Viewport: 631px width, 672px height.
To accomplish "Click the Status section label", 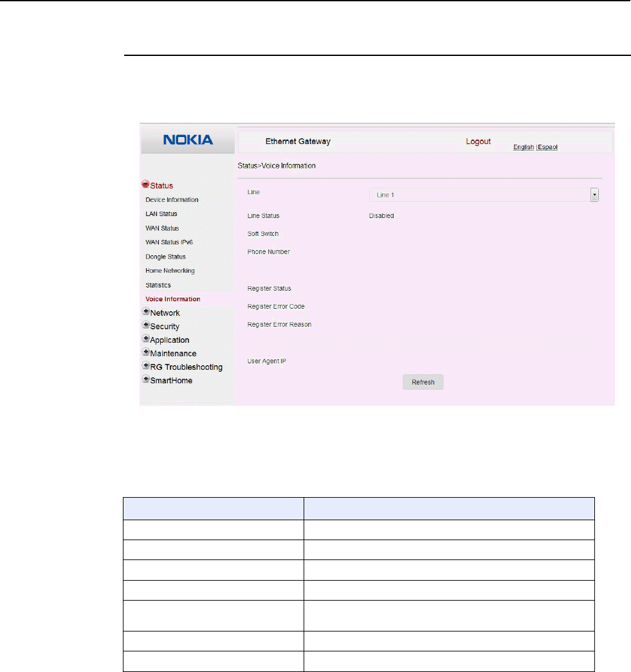I will point(161,186).
